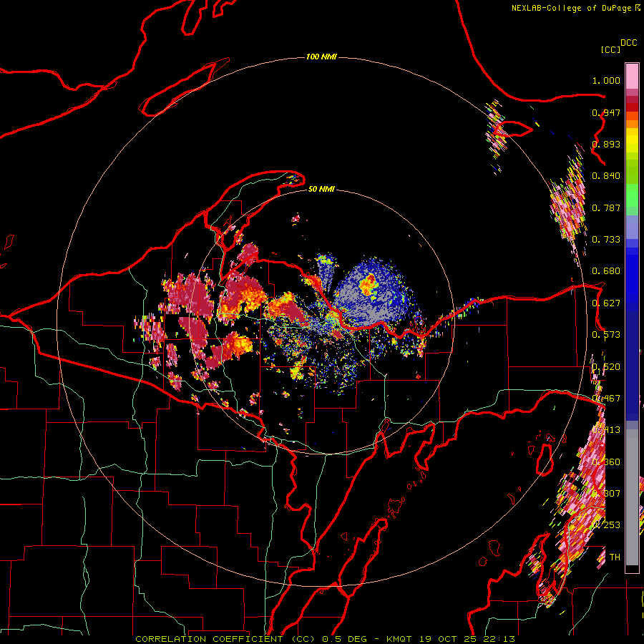This screenshot has height=644, width=644.
Task: Click the DCC label above the color bar
Action: click(x=628, y=43)
